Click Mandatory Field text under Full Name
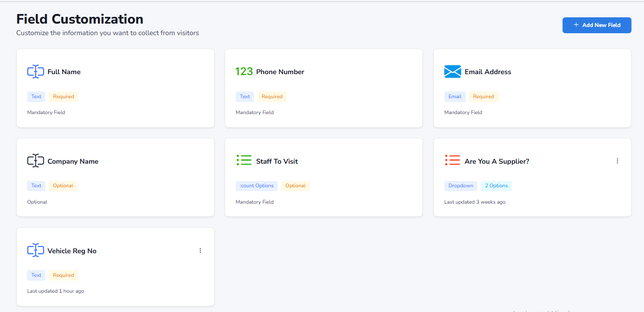 46,112
